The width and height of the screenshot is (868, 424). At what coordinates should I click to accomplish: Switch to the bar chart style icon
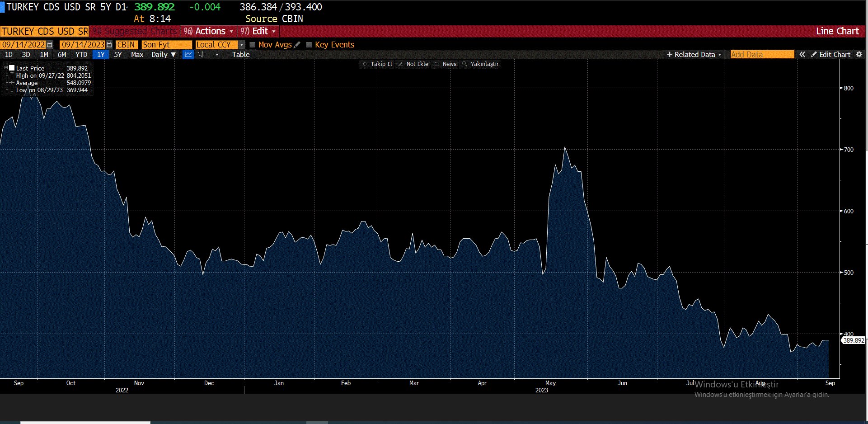(x=201, y=55)
